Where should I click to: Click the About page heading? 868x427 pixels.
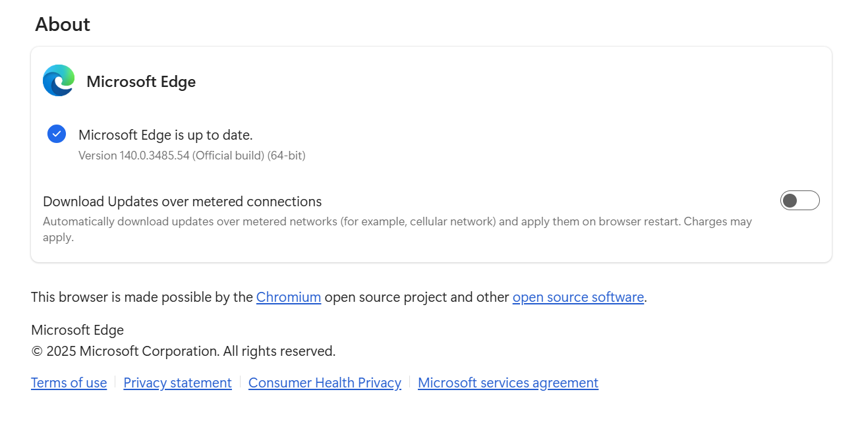click(x=63, y=24)
